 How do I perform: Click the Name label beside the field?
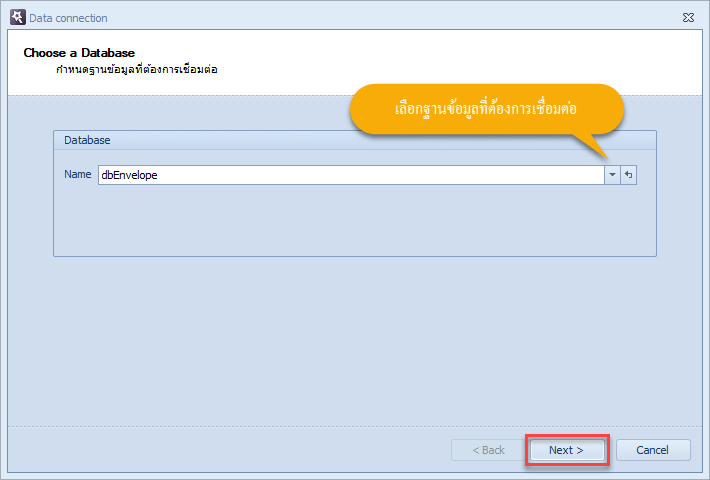point(77,174)
